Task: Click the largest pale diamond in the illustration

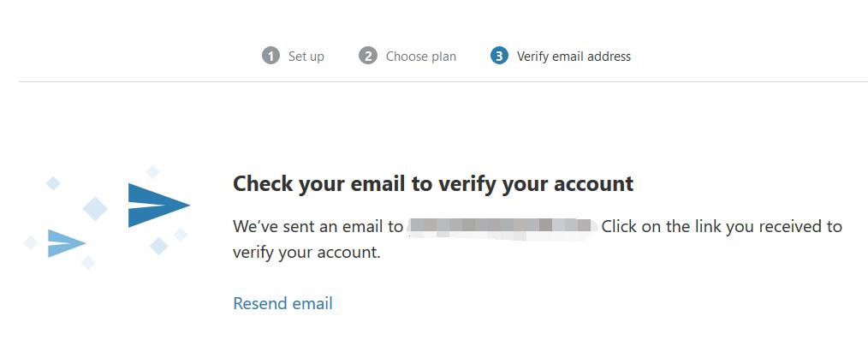Action: [95, 209]
